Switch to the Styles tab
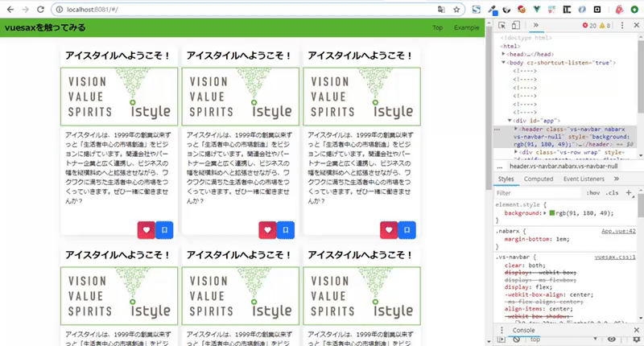This screenshot has width=644, height=346. (x=506, y=179)
